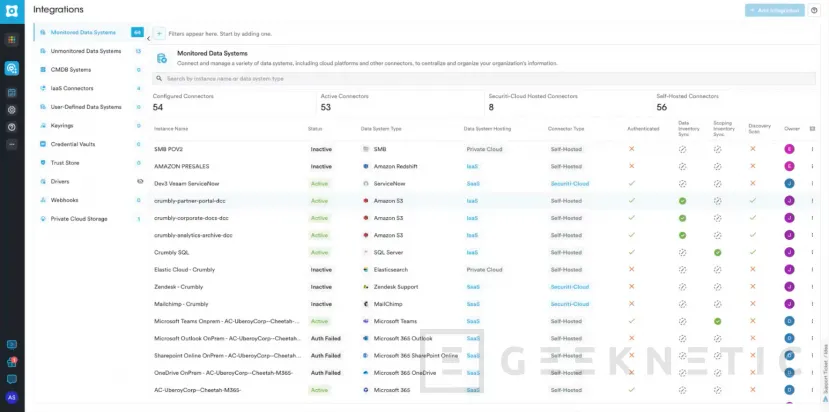The image size is (829, 412).
Task: Click Inactive status for SMB POV2
Action: pos(321,149)
